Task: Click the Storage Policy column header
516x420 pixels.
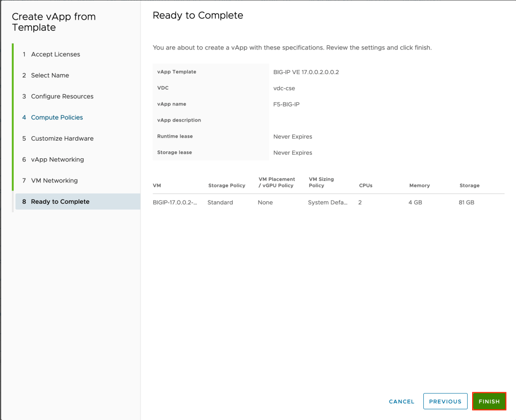Action: (227, 186)
